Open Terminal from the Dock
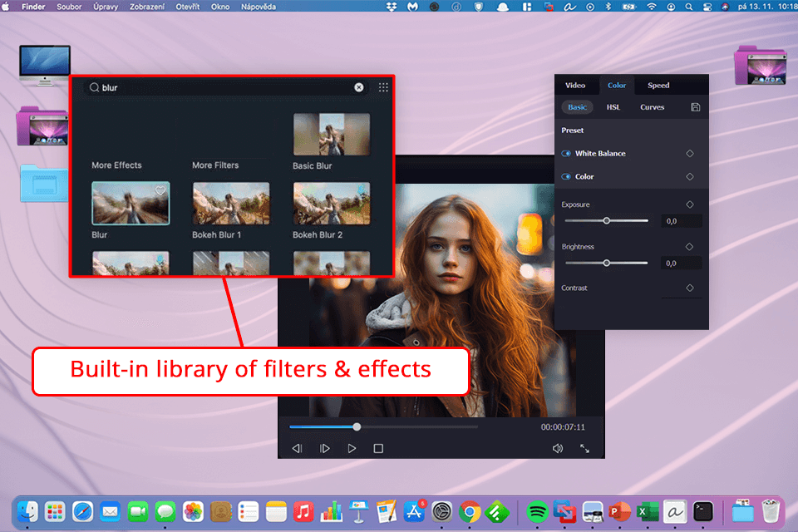Viewport: 798px width, 532px height. click(703, 512)
